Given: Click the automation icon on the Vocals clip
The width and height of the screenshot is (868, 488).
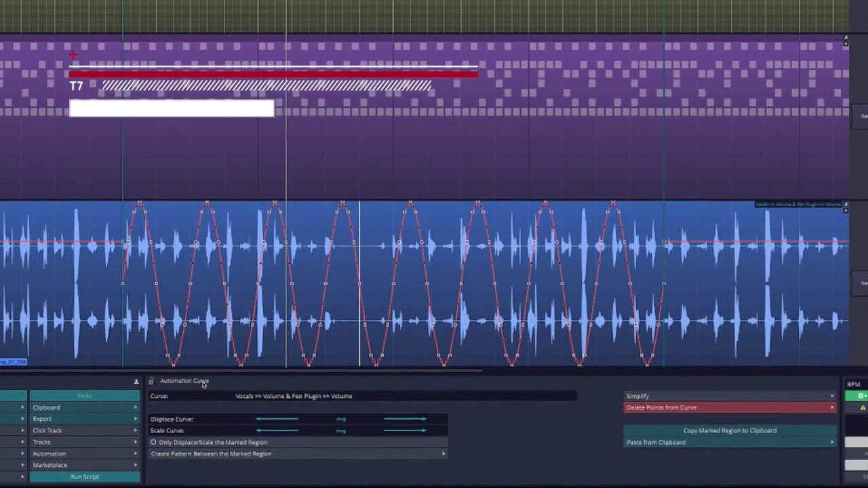Looking at the screenshot, I should click(x=846, y=204).
